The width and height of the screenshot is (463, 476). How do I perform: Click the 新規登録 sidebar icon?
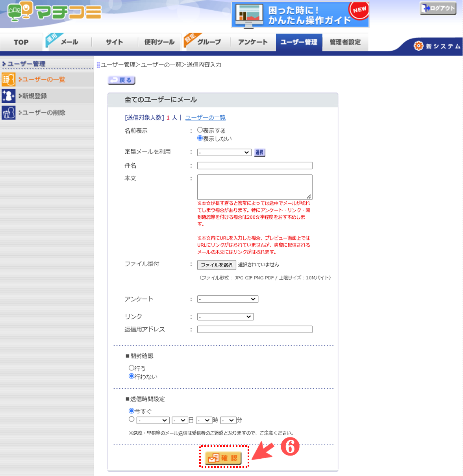[x=8, y=96]
